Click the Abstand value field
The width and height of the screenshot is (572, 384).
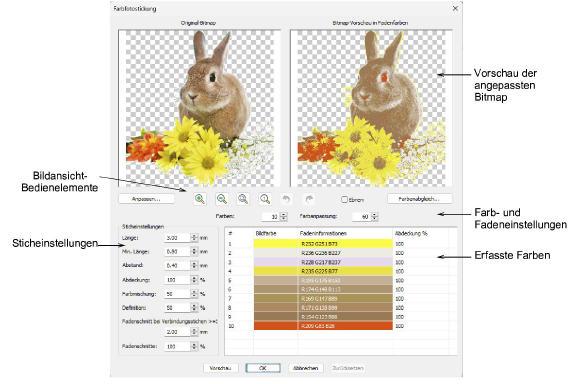[178, 265]
